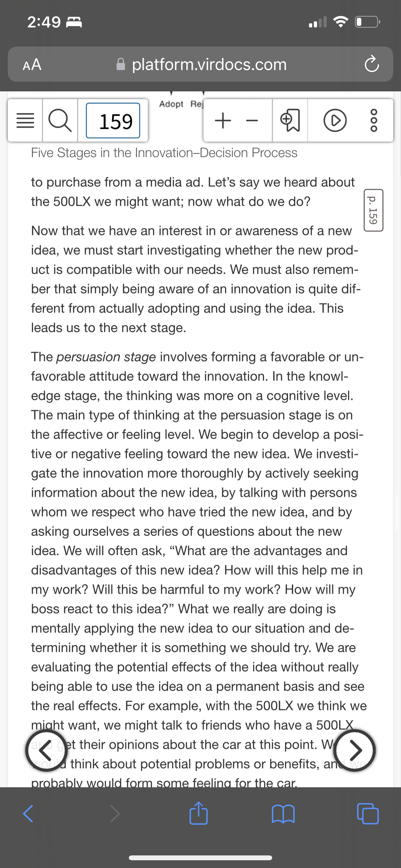
Task: Show all open Safari tabs
Action: 368,814
